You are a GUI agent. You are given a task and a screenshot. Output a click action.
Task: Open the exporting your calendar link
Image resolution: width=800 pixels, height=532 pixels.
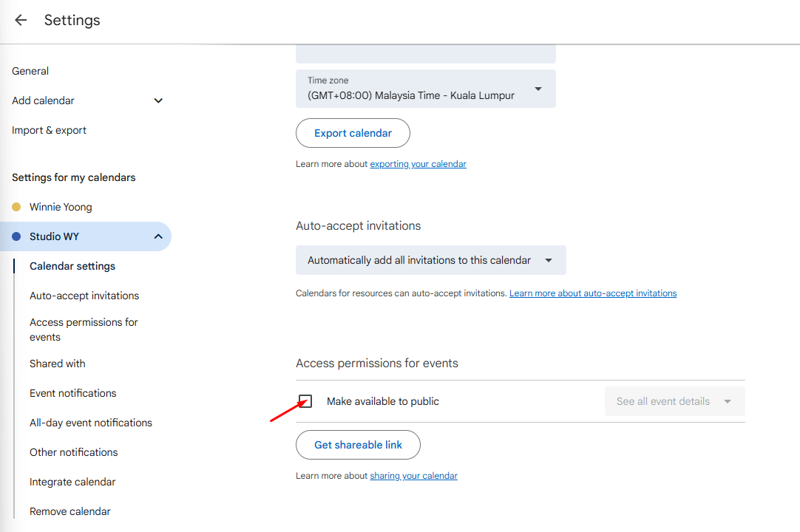pos(418,164)
